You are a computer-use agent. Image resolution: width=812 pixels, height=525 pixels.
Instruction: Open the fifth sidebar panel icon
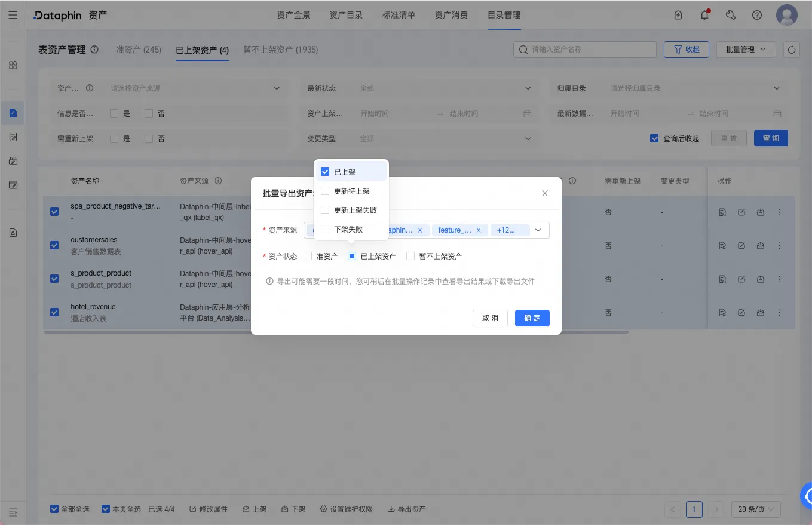pos(13,185)
